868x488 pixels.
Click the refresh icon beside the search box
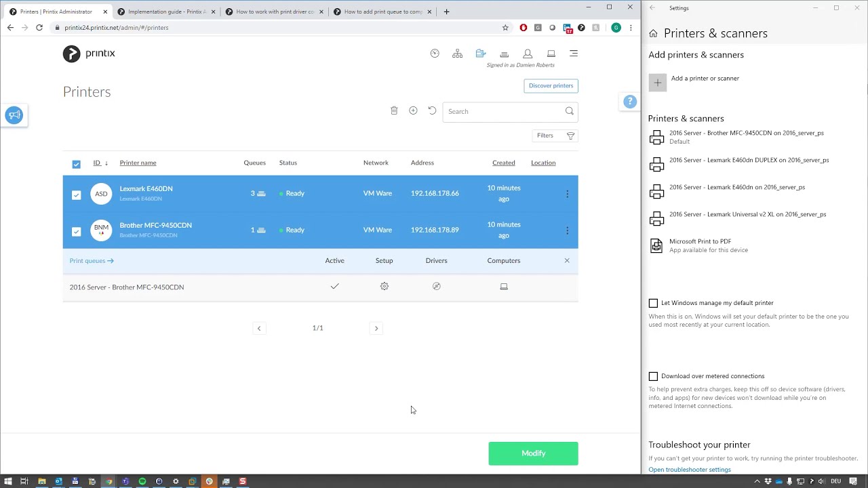click(x=432, y=110)
